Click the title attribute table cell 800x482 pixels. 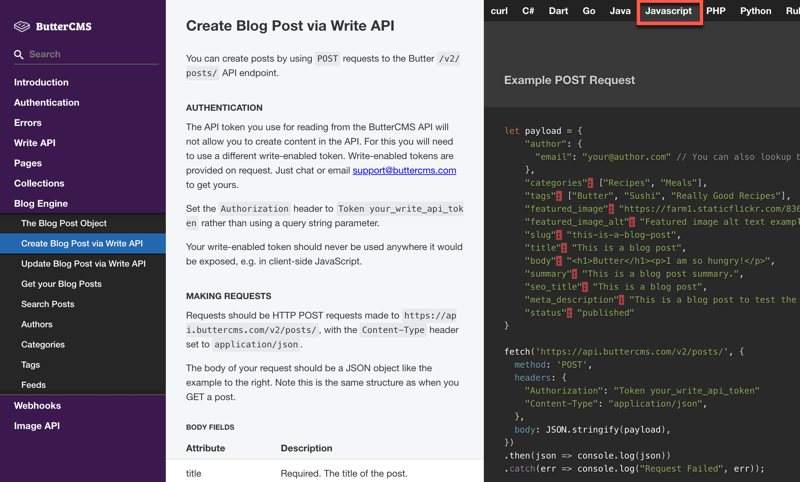pos(193,473)
